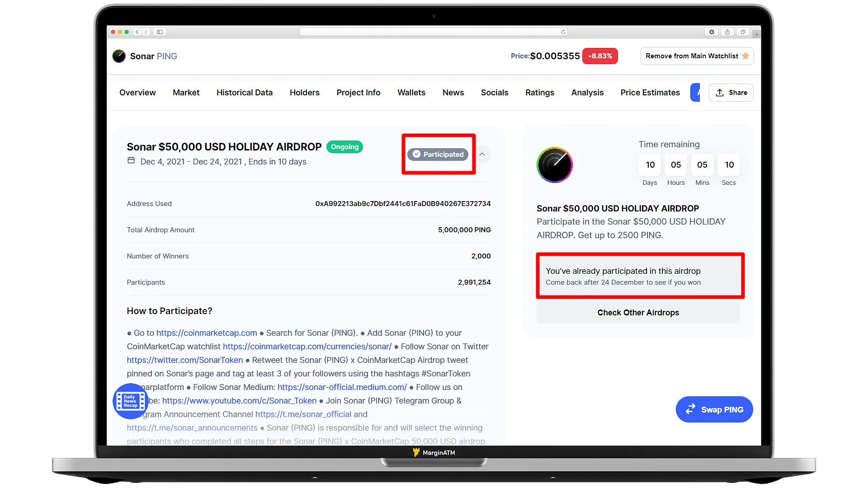Click the Swap PING button
Image resolution: width=868 pixels, height=488 pixels.
pos(714,409)
